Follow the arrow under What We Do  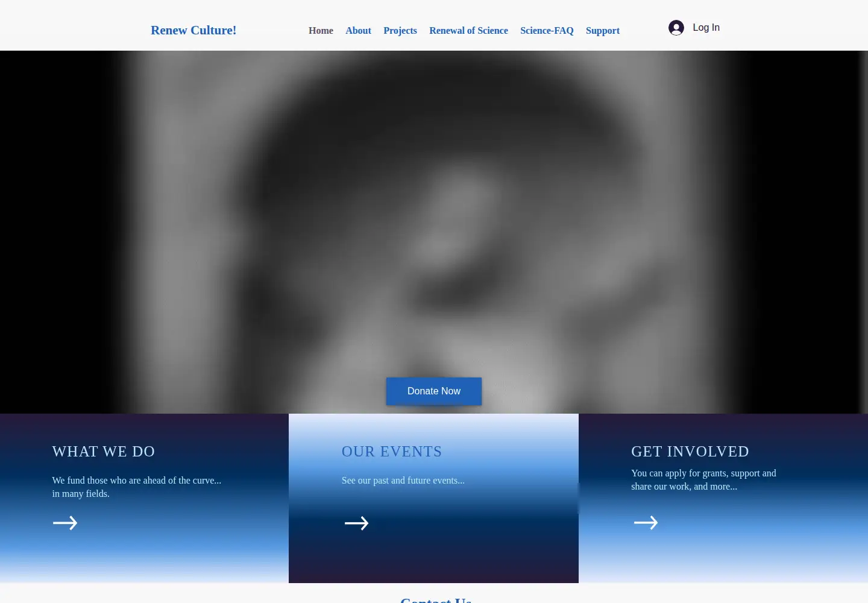pos(65,523)
